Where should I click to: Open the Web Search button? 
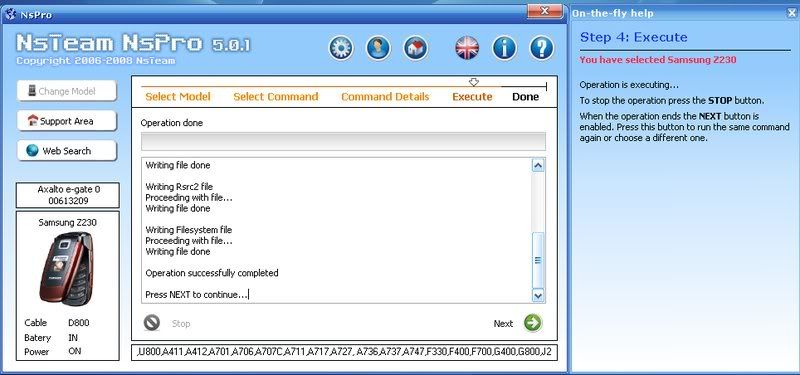[67, 151]
